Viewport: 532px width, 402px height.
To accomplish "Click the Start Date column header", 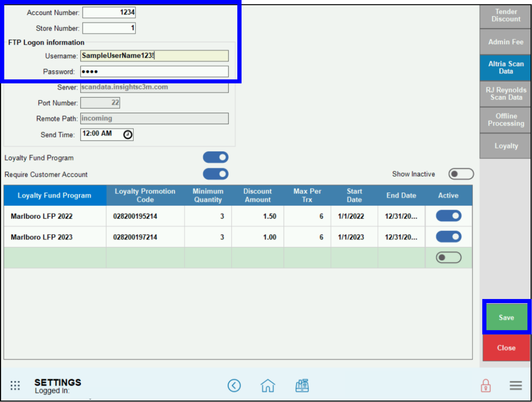I will point(354,195).
